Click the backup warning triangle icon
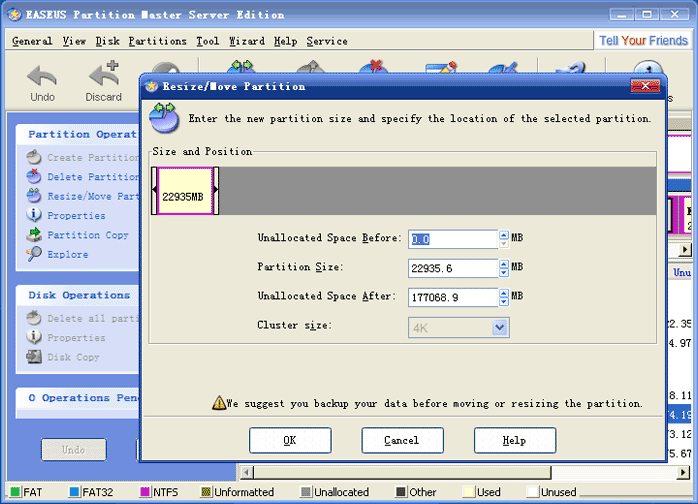Image resolution: width=698 pixels, height=504 pixels. [x=219, y=403]
